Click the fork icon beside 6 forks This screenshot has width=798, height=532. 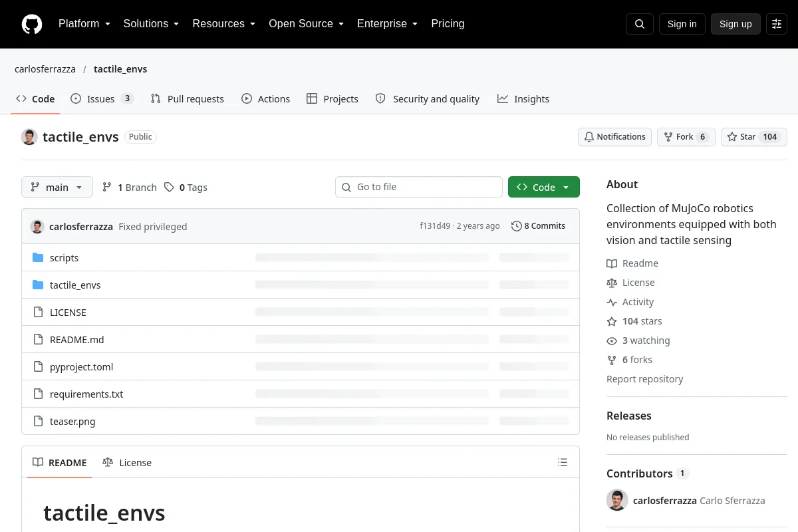click(x=612, y=360)
